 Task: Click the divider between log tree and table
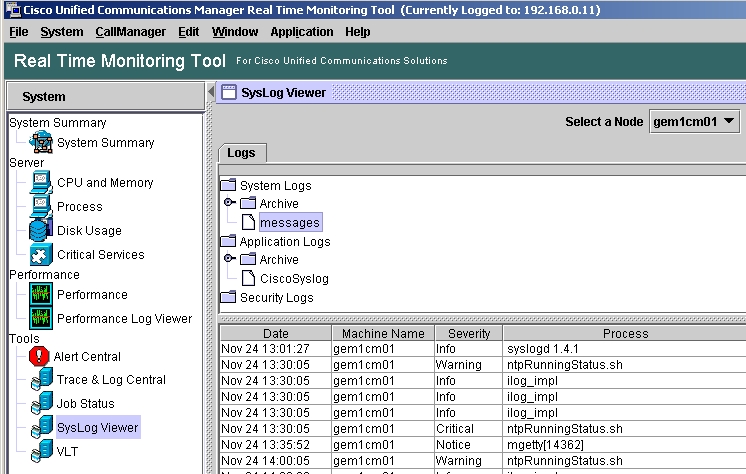tap(482, 318)
